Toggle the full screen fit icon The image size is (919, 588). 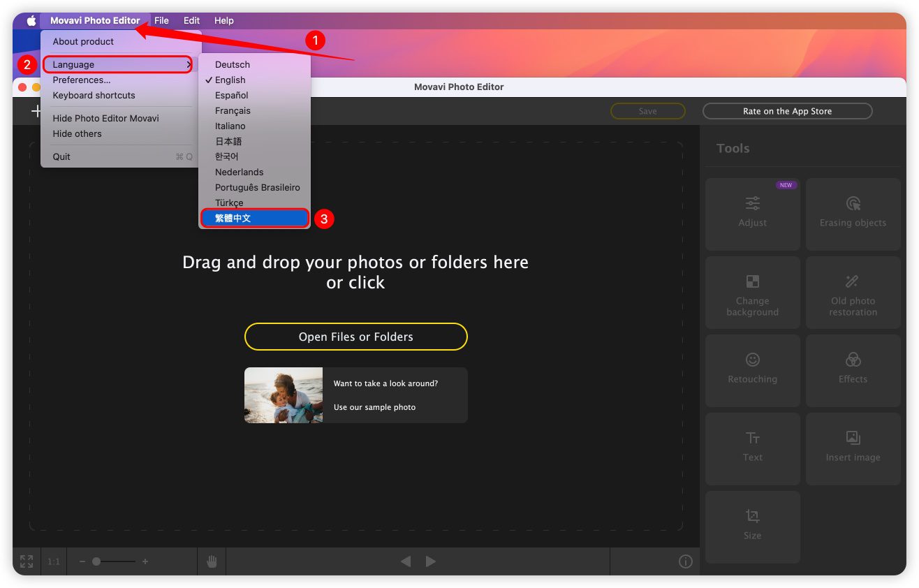pyautogui.click(x=27, y=561)
